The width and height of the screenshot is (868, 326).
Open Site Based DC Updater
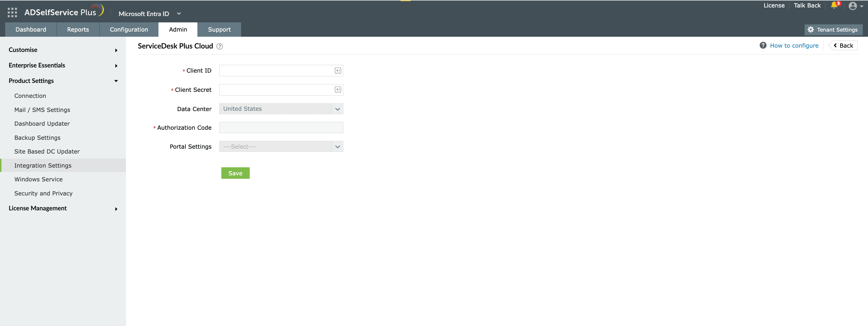(47, 152)
